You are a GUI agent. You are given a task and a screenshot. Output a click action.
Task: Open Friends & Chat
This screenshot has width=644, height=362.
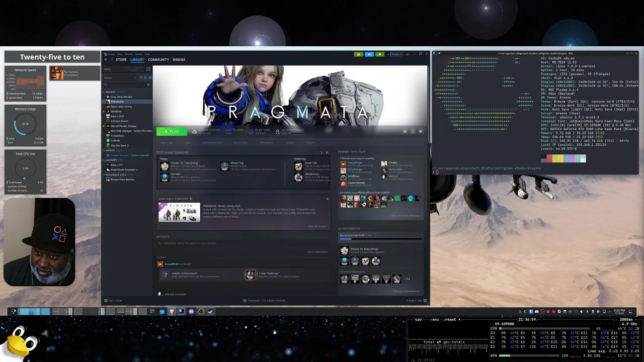[x=417, y=301]
